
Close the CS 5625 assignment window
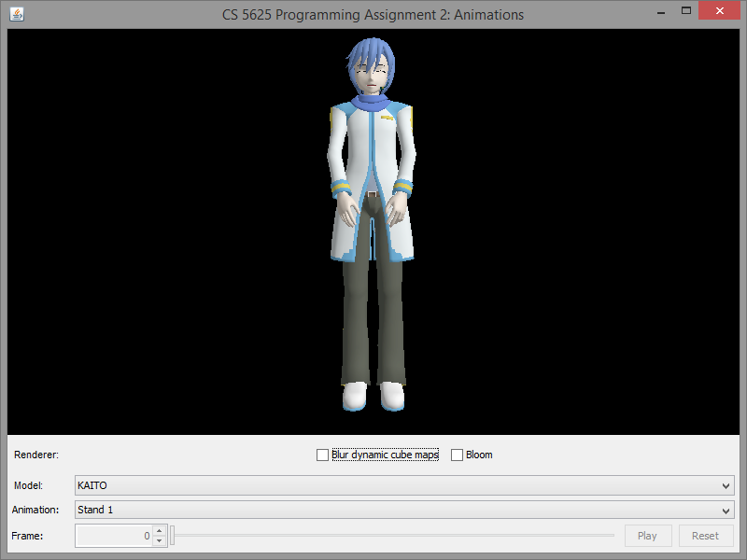coord(721,10)
